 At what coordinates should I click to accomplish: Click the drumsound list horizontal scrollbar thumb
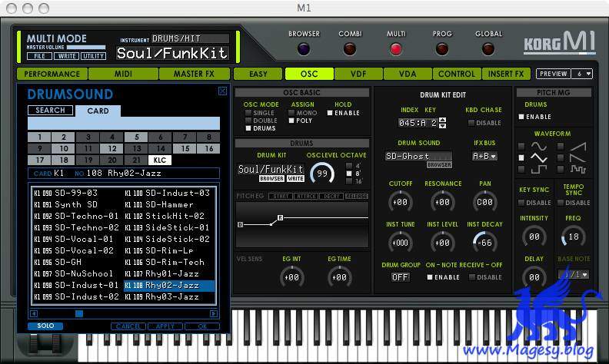click(x=79, y=313)
